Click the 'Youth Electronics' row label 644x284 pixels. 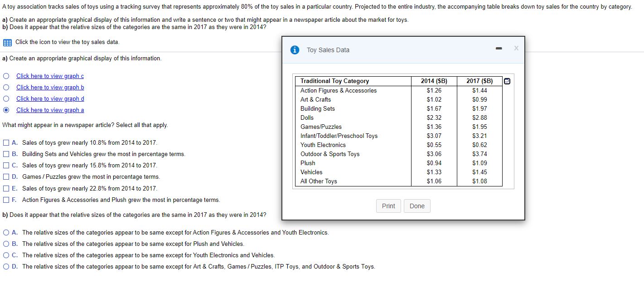click(323, 145)
